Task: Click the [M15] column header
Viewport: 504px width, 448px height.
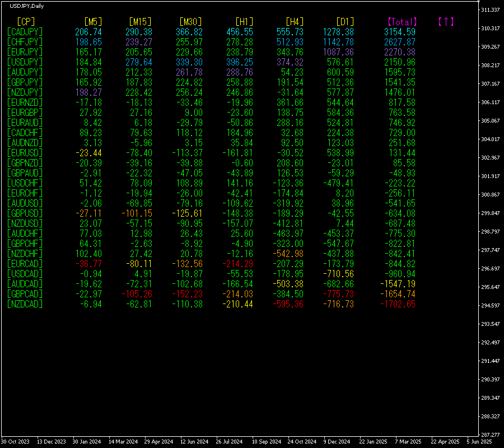Action: 140,22
